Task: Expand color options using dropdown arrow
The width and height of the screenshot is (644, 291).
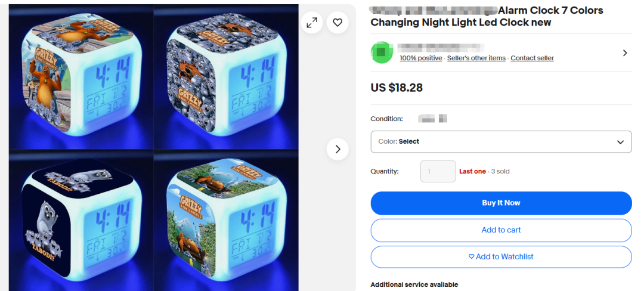Action: point(620,142)
